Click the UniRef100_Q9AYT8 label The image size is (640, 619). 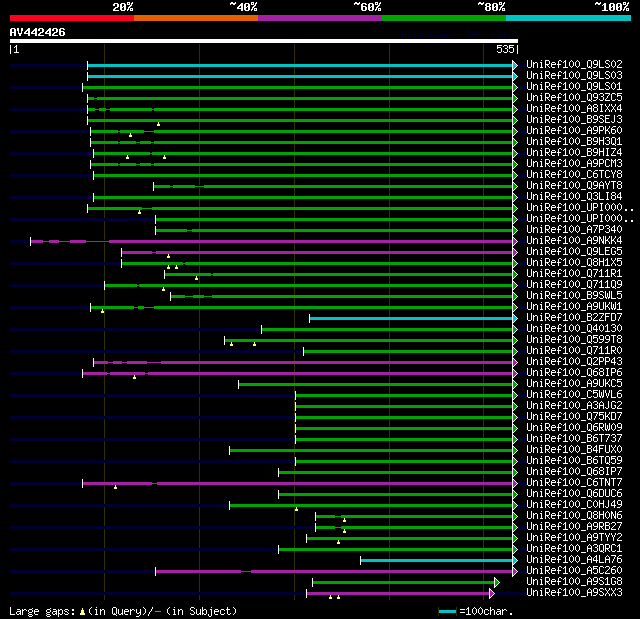click(x=574, y=186)
